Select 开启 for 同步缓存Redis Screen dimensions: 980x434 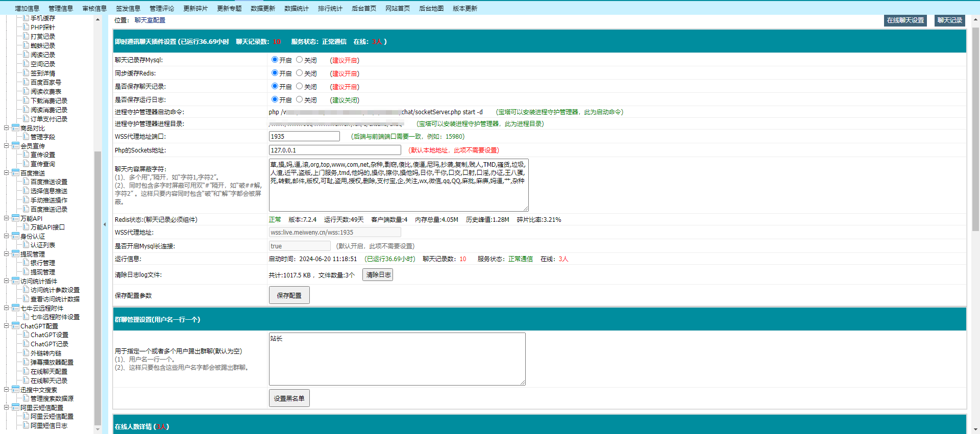click(275, 73)
